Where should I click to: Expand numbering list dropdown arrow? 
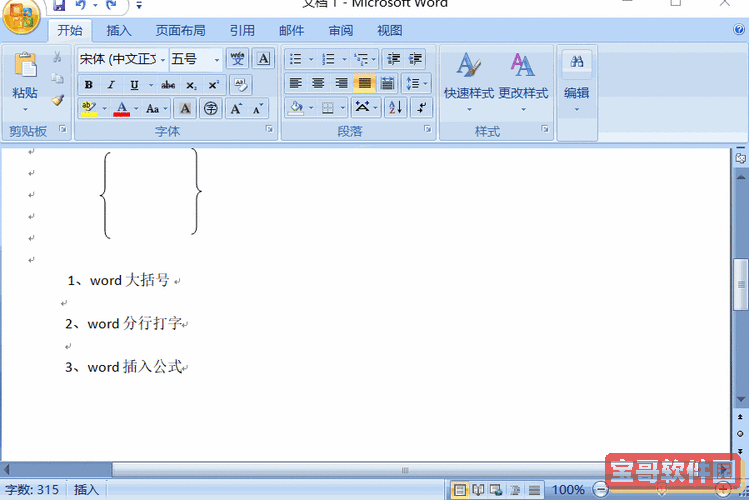pos(344,59)
